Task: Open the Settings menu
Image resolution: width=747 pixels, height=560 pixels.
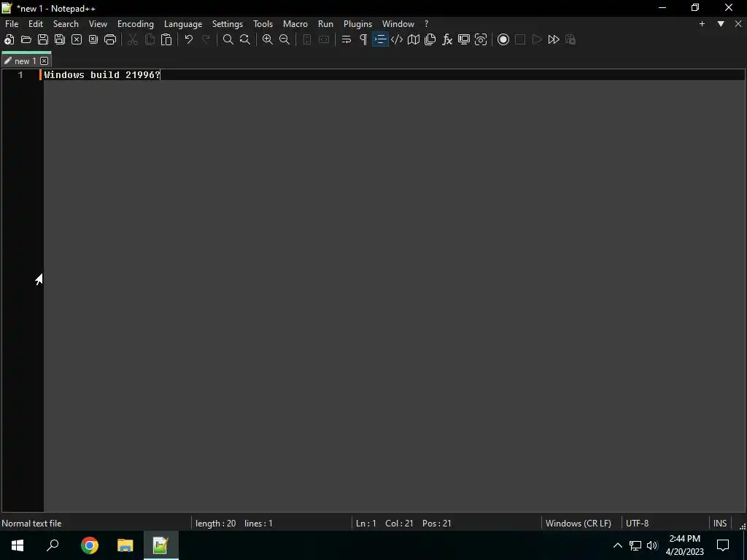Action: point(228,24)
